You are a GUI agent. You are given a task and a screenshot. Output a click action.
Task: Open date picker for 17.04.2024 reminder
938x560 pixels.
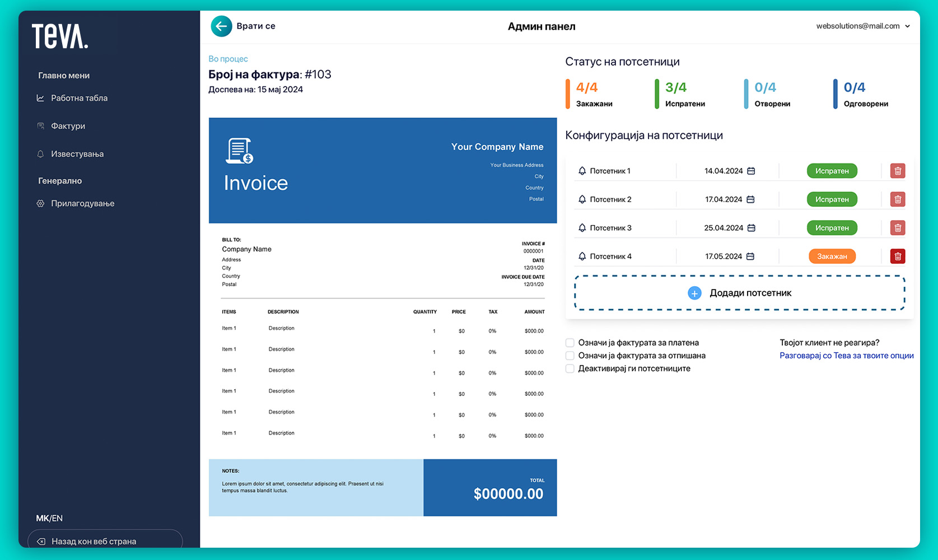pos(750,199)
